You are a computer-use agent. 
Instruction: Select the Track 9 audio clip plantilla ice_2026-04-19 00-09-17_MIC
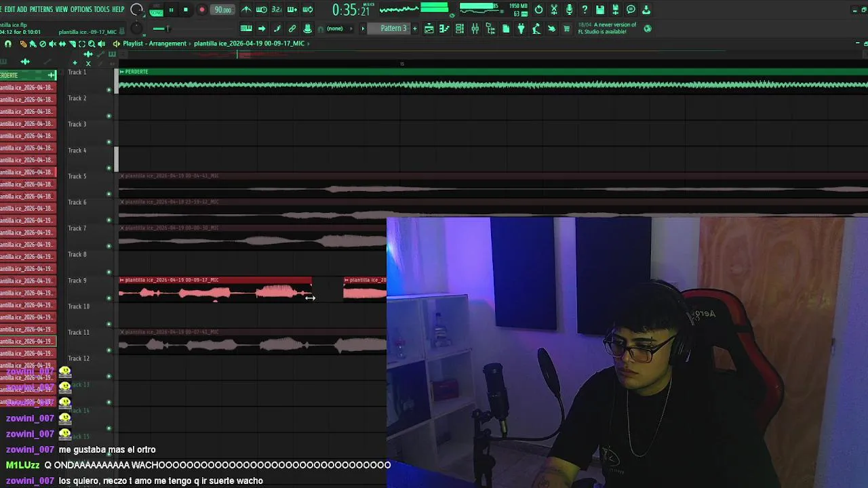click(x=216, y=289)
